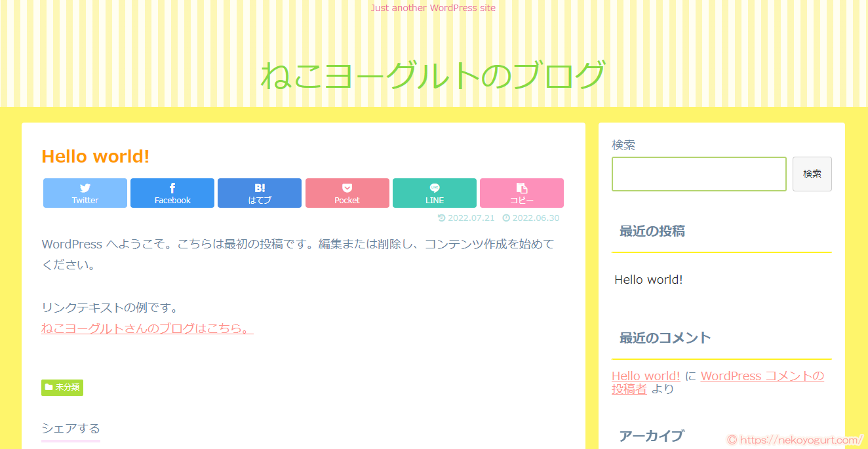Image resolution: width=868 pixels, height=449 pixels.
Task: Visit the WordPress コメントの投稿者 profile link
Action: coord(762,375)
